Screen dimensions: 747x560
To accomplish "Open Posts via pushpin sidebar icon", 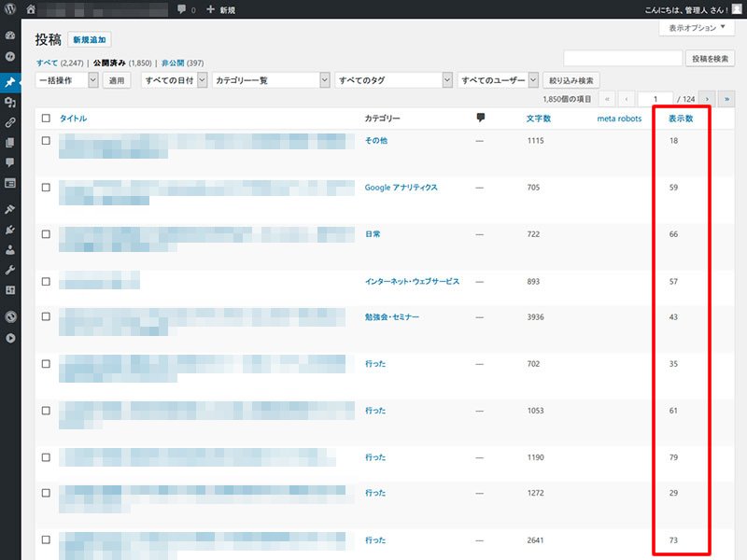I will coord(10,82).
